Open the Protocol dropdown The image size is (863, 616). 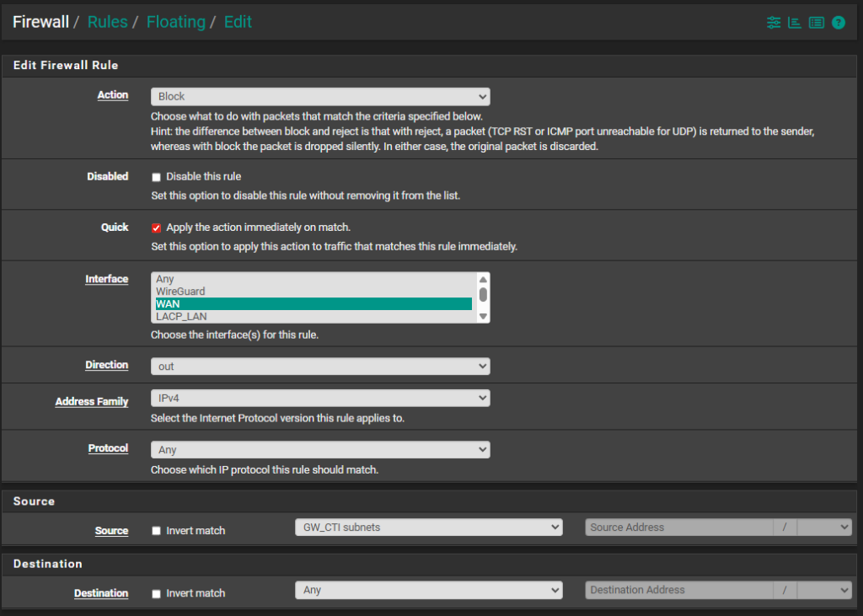pyautogui.click(x=320, y=450)
